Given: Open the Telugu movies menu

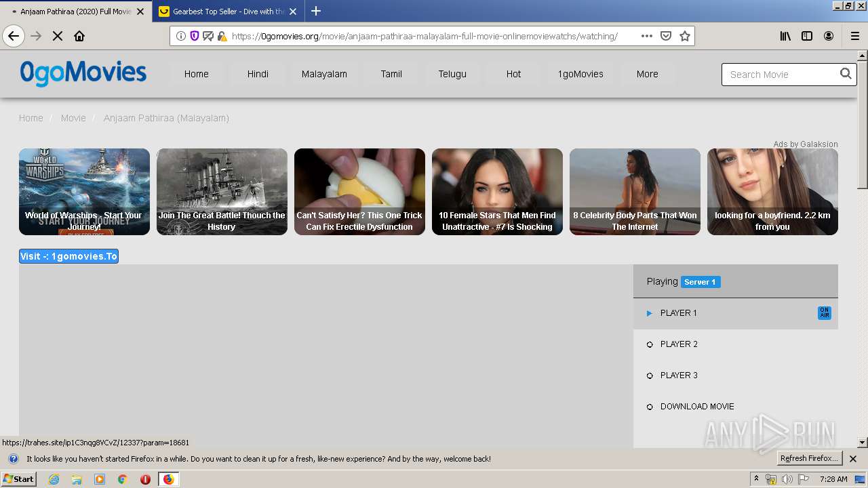Looking at the screenshot, I should point(452,74).
